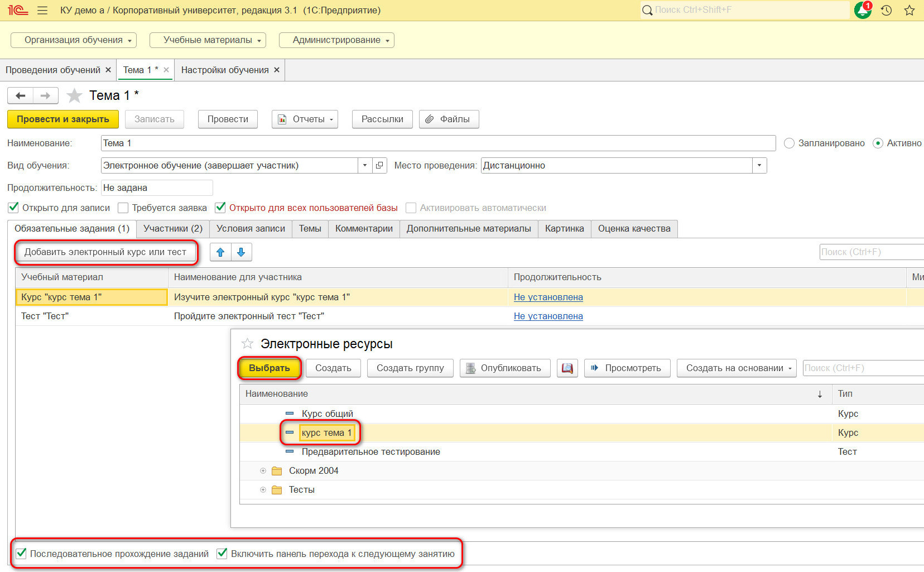Uncheck Последовательное прохождение заданий

pyautogui.click(x=21, y=554)
